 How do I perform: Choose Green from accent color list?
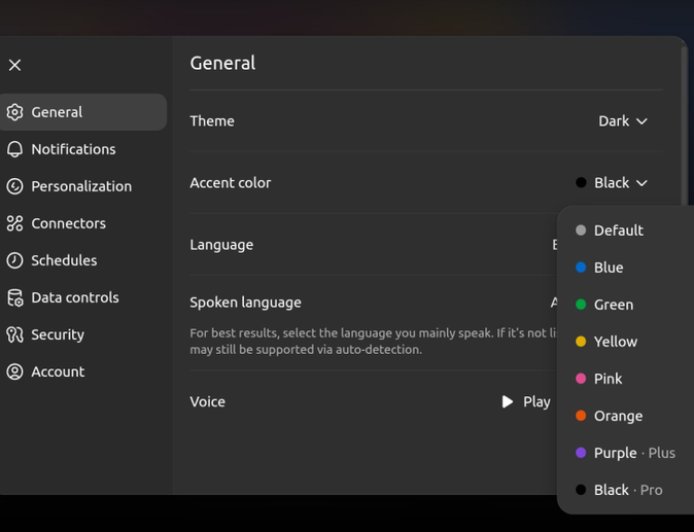click(x=613, y=304)
